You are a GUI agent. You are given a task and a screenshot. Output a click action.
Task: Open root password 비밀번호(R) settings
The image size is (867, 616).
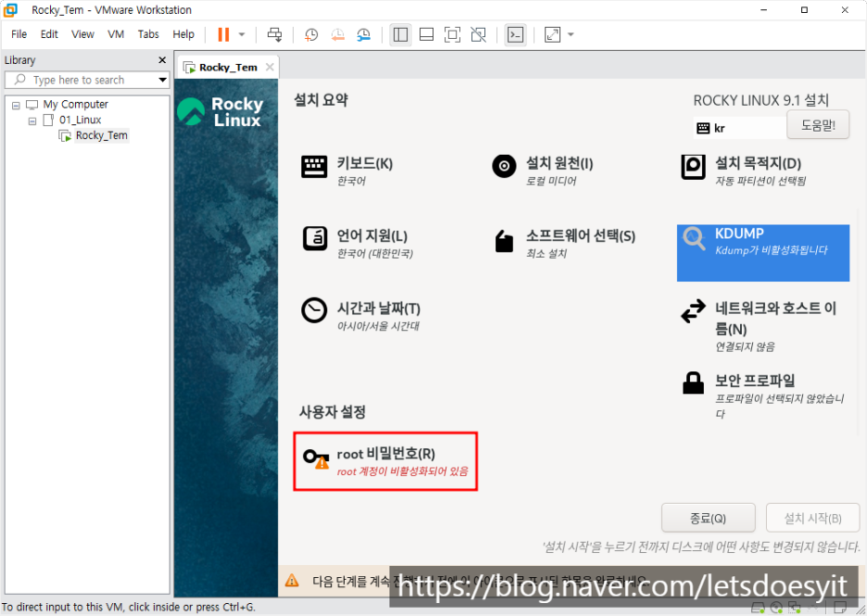pyautogui.click(x=385, y=461)
